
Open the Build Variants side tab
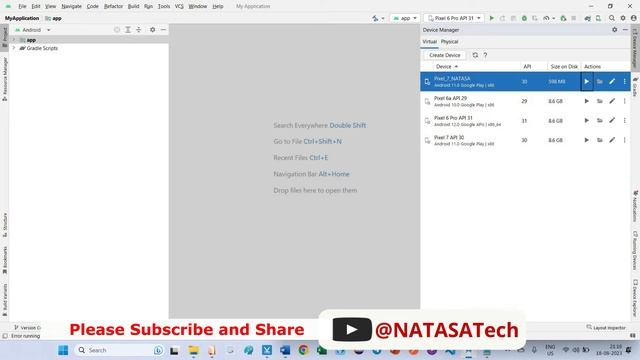pos(5,300)
